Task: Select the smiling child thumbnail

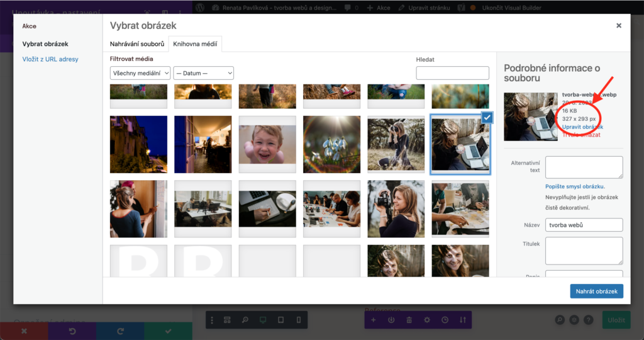Action: point(267,144)
